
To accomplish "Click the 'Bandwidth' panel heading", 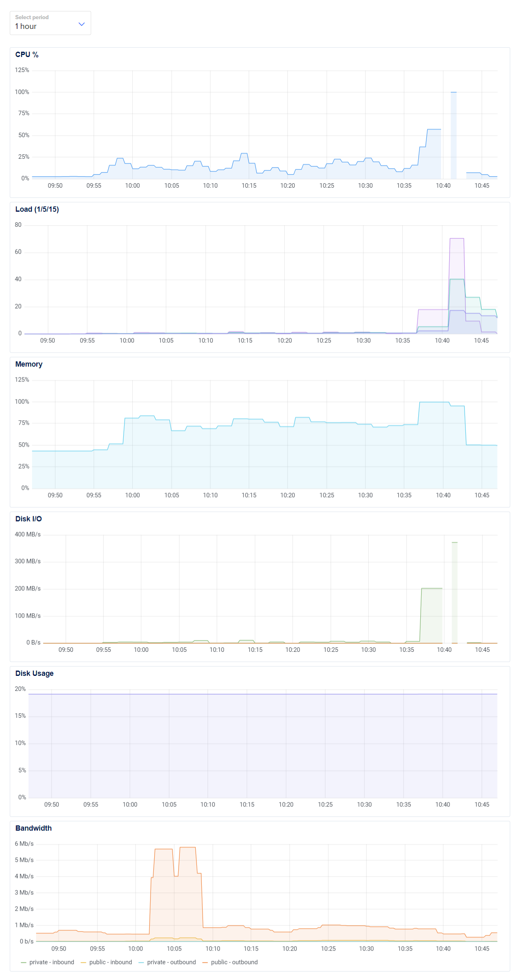I will [x=33, y=828].
